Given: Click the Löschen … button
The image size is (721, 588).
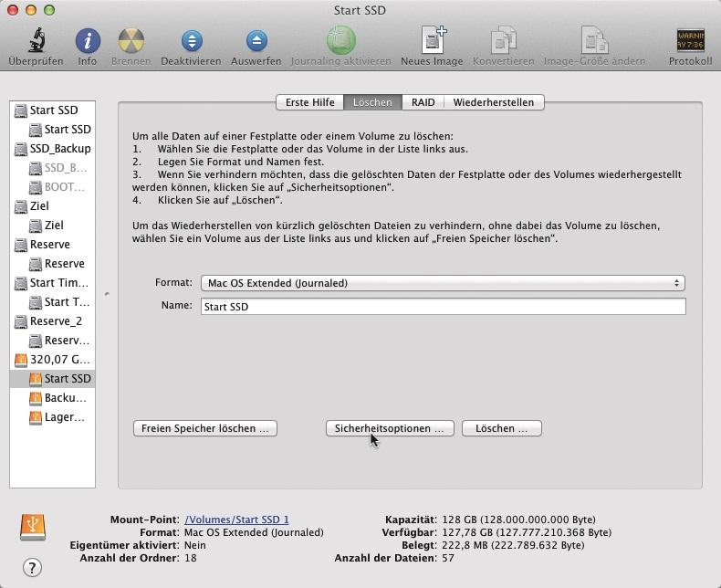Looking at the screenshot, I should 502,428.
